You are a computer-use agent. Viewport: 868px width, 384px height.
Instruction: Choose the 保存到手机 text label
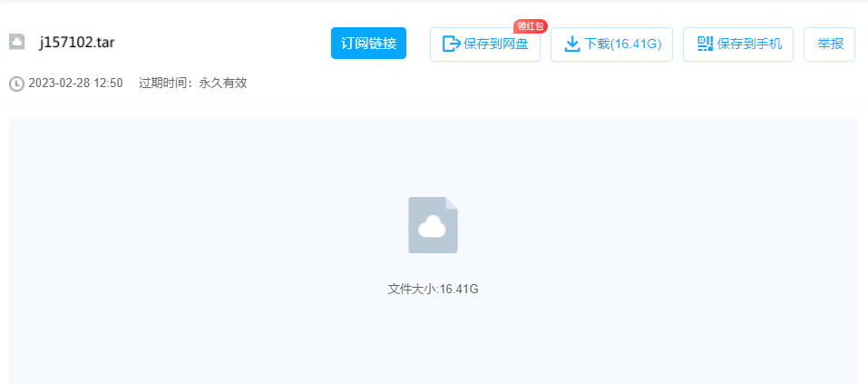tap(749, 44)
